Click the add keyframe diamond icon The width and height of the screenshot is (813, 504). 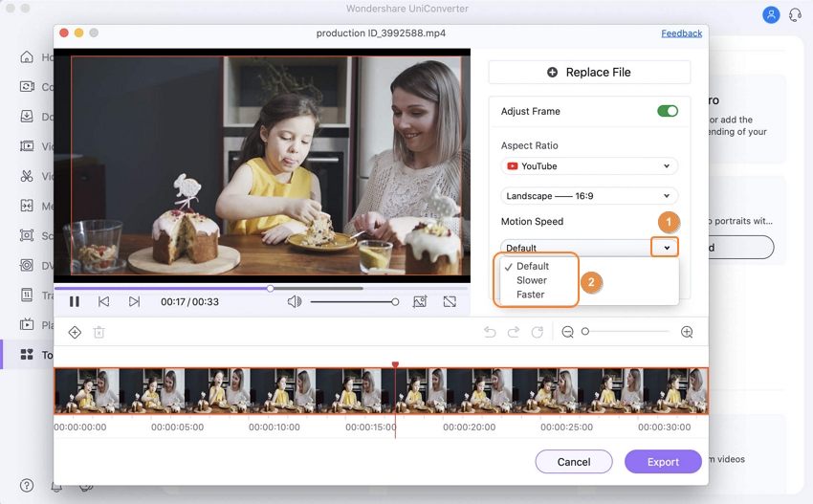tap(75, 333)
